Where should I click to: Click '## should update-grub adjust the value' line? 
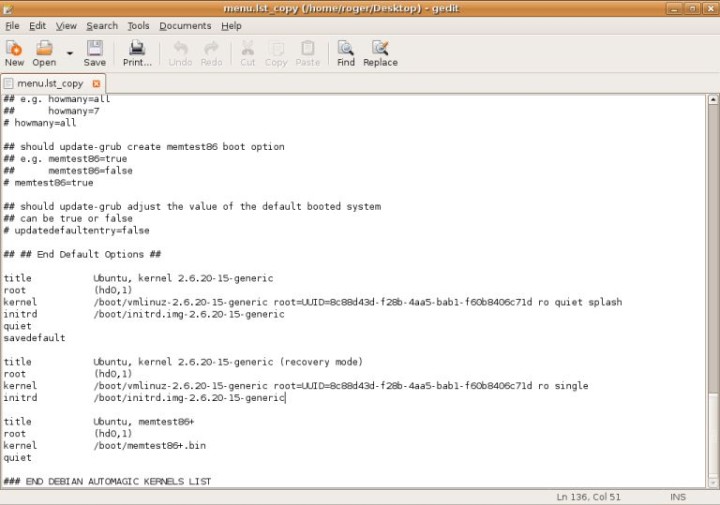[x=192, y=206]
